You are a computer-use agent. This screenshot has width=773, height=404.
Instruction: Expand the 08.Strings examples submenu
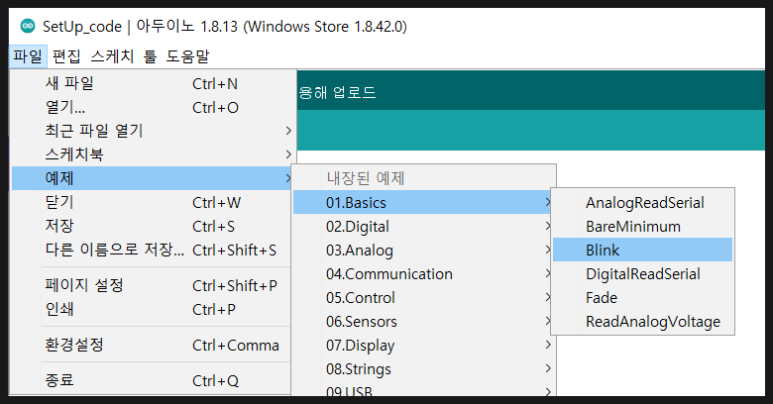coord(422,368)
